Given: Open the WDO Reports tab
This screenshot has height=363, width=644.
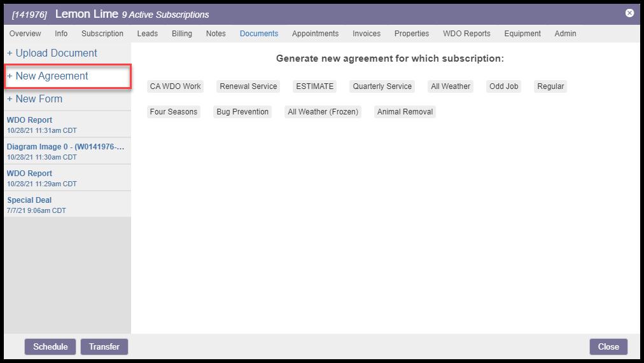Looking at the screenshot, I should pyautogui.click(x=466, y=34).
